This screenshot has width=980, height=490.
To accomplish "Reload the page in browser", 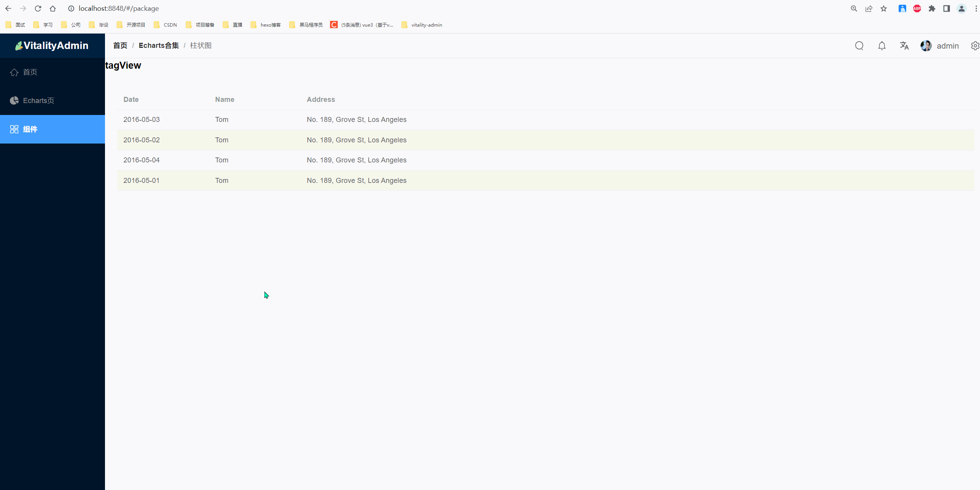I will tap(38, 8).
